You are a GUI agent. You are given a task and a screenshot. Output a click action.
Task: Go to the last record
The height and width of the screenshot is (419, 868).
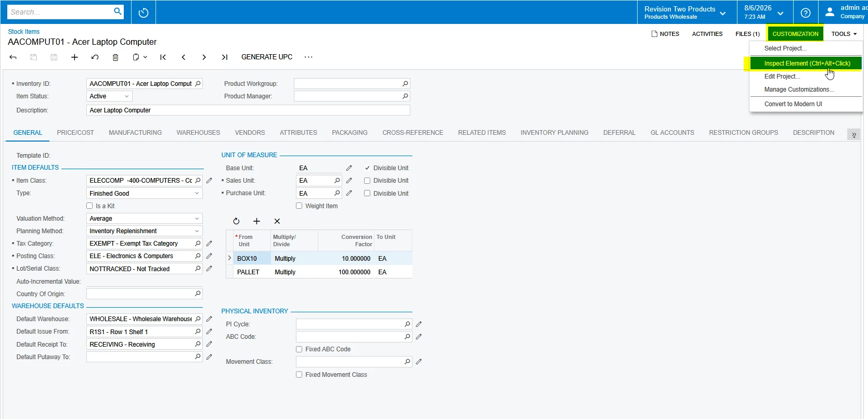coord(225,57)
